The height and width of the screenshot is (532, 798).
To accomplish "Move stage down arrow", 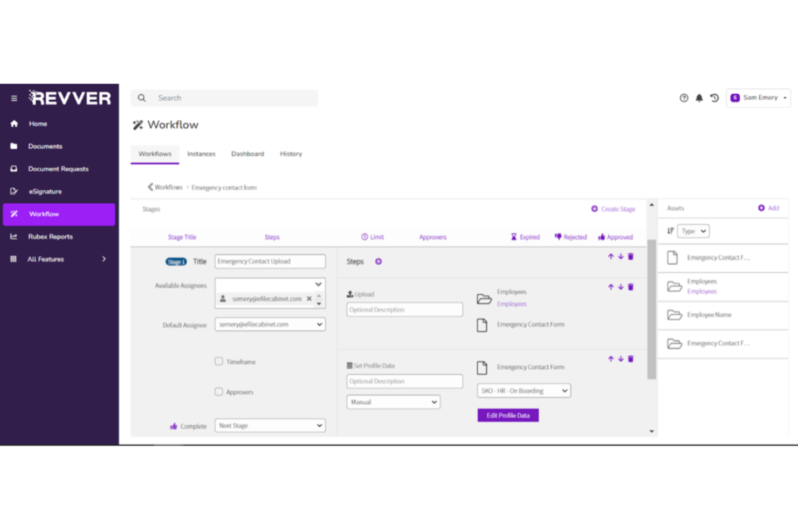I will (x=621, y=257).
